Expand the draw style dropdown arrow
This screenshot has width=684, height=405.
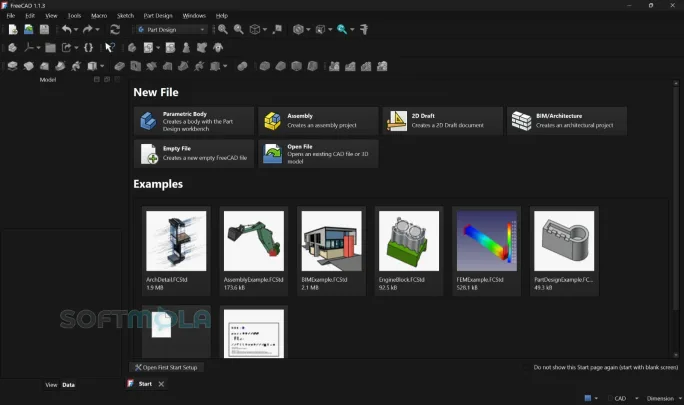tap(308, 30)
